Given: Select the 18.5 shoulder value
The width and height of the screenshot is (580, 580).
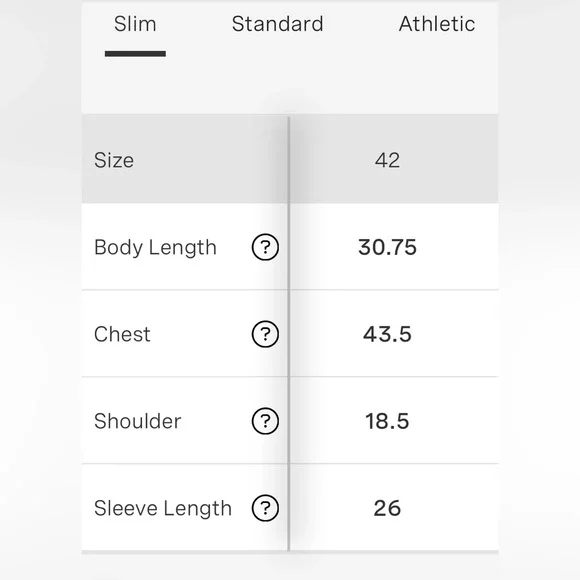Looking at the screenshot, I should [x=387, y=421].
